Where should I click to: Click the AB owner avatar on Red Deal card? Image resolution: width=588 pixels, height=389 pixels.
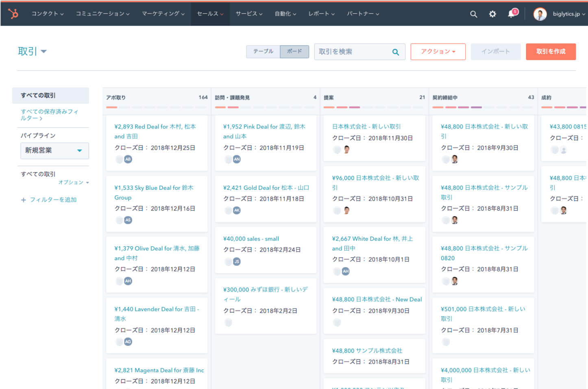click(x=128, y=159)
